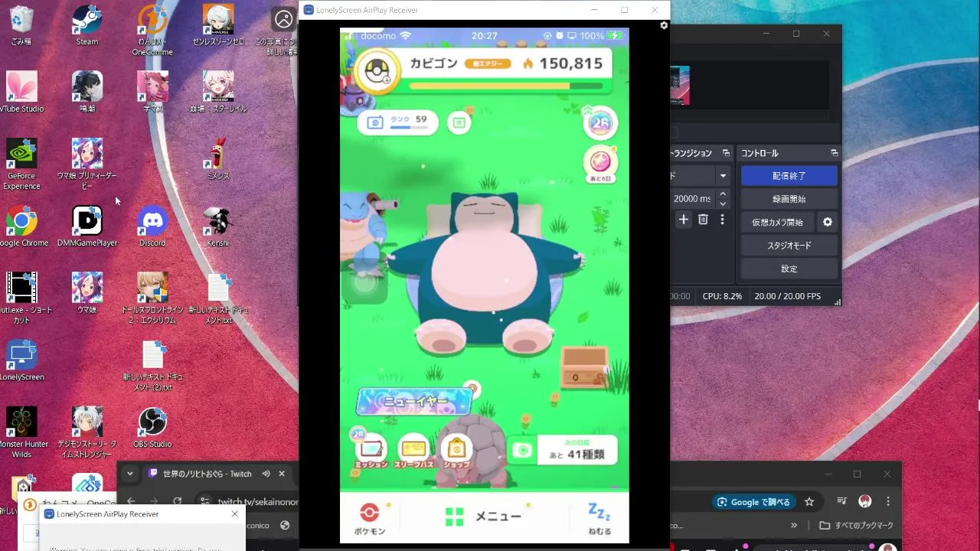Click 仮想カメラ開始 in OBS
Viewport: 980px width, 551px height.
(x=777, y=222)
